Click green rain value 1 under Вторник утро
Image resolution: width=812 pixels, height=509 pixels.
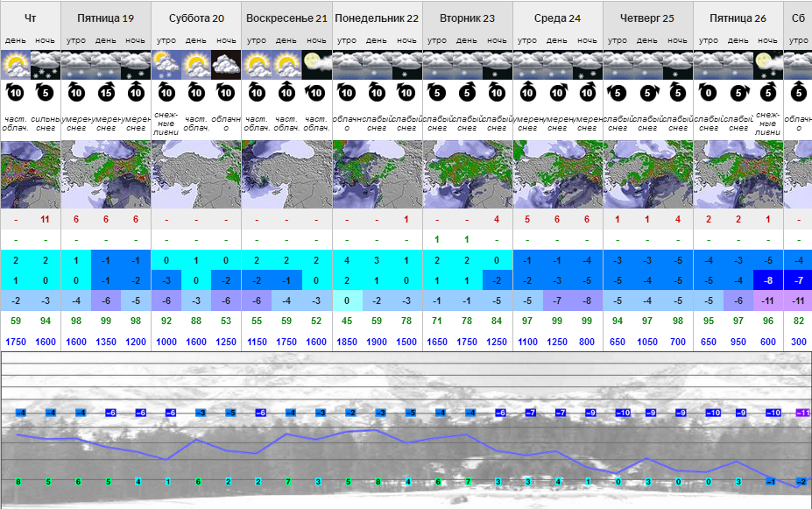pyautogui.click(x=437, y=240)
